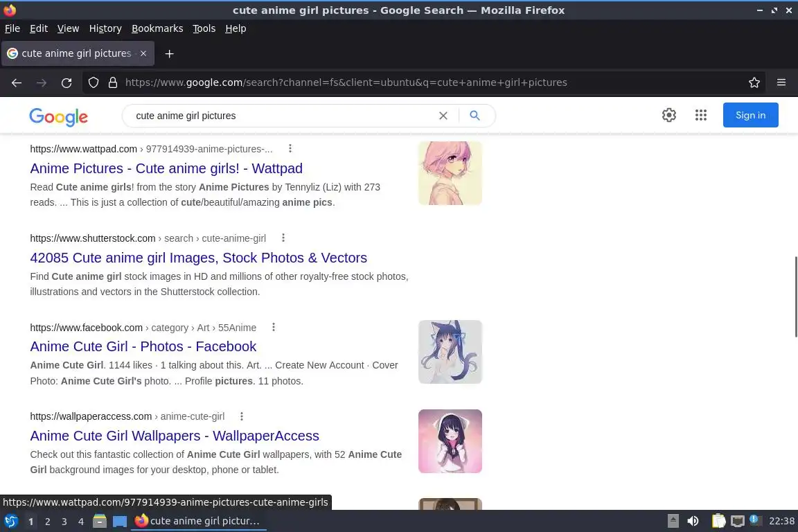This screenshot has width=798, height=532.
Task: Click the wattpad.com result URL text
Action: 151,149
